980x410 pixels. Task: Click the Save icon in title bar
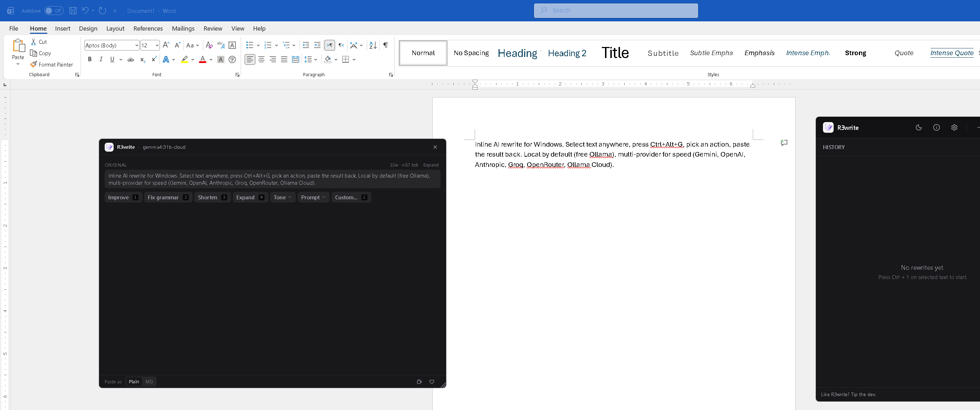coord(73,11)
